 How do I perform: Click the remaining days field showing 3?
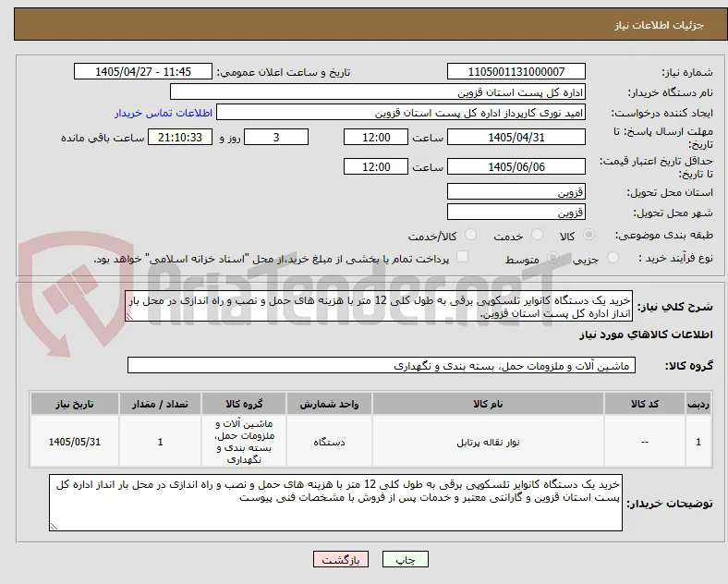[276, 137]
